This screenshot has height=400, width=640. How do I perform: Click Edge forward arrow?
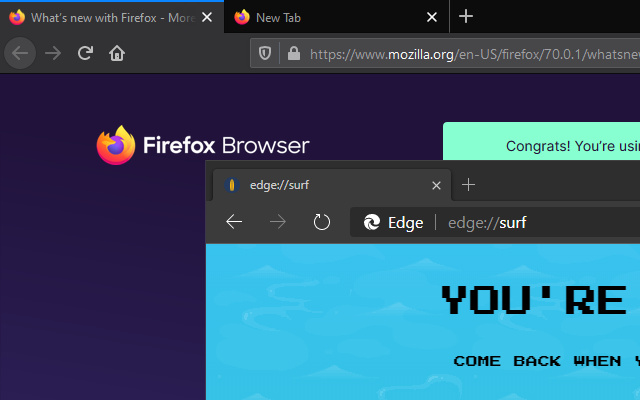coord(278,222)
